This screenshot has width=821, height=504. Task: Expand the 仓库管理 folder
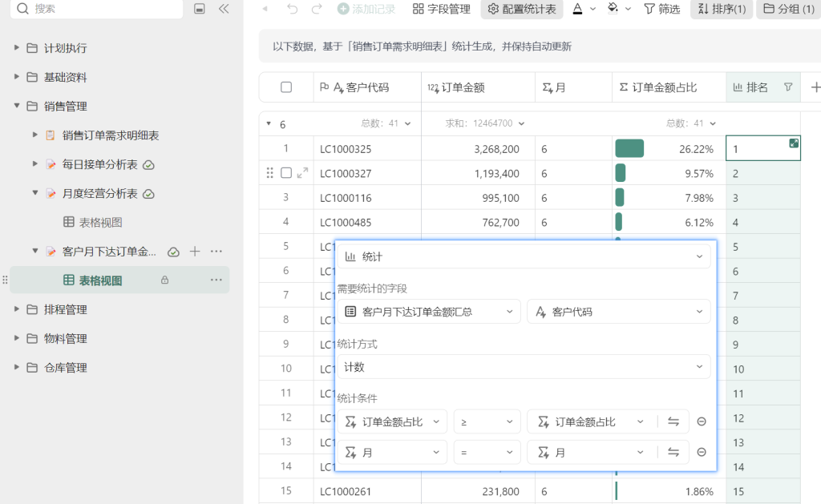pyautogui.click(x=16, y=368)
